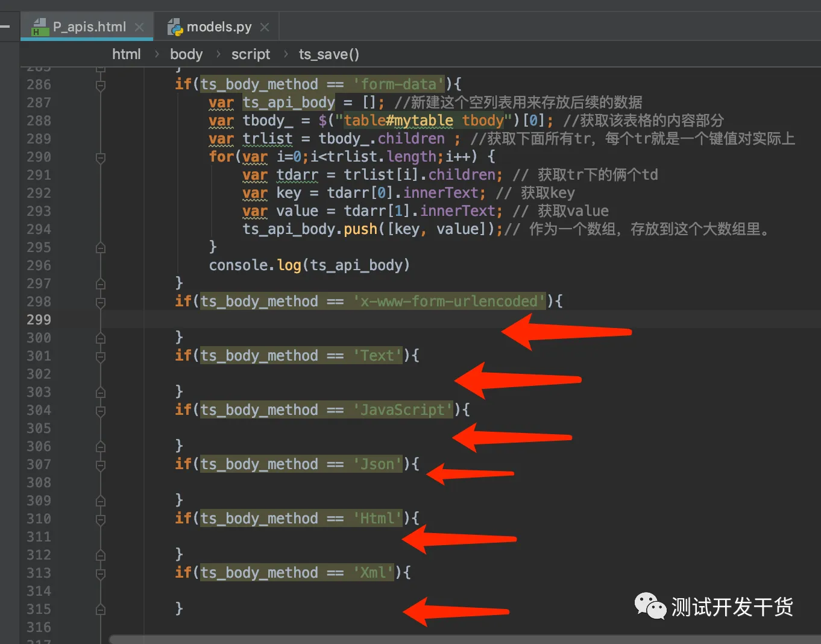Collapse the 'JavaScript' if block at line 304

pos(101,411)
